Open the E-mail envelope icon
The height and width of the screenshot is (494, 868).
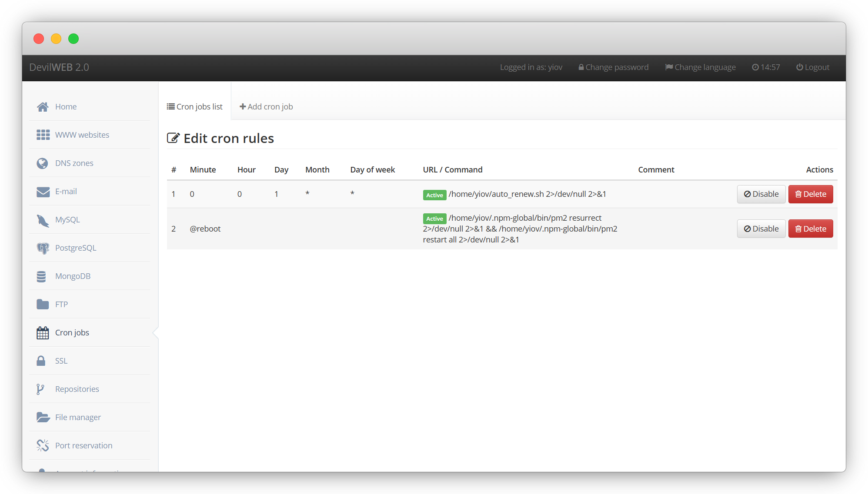pyautogui.click(x=43, y=192)
